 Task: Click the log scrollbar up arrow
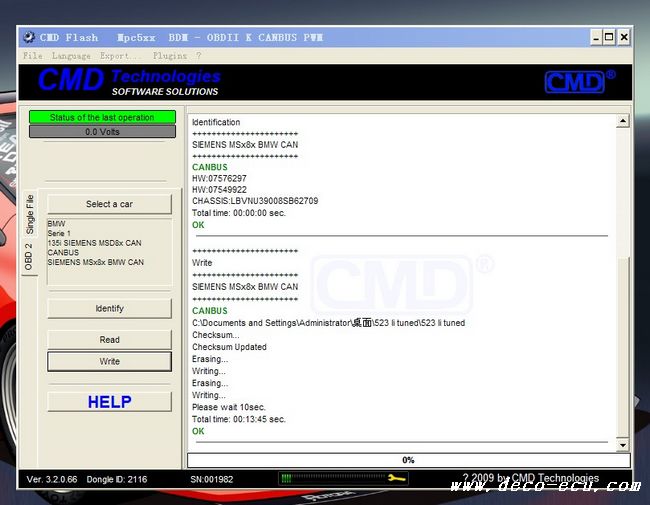[623, 121]
